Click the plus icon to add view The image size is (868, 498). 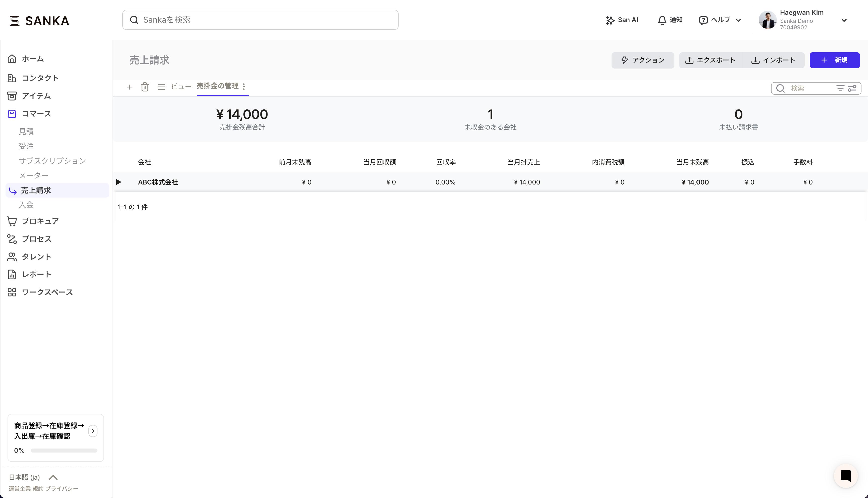[129, 87]
